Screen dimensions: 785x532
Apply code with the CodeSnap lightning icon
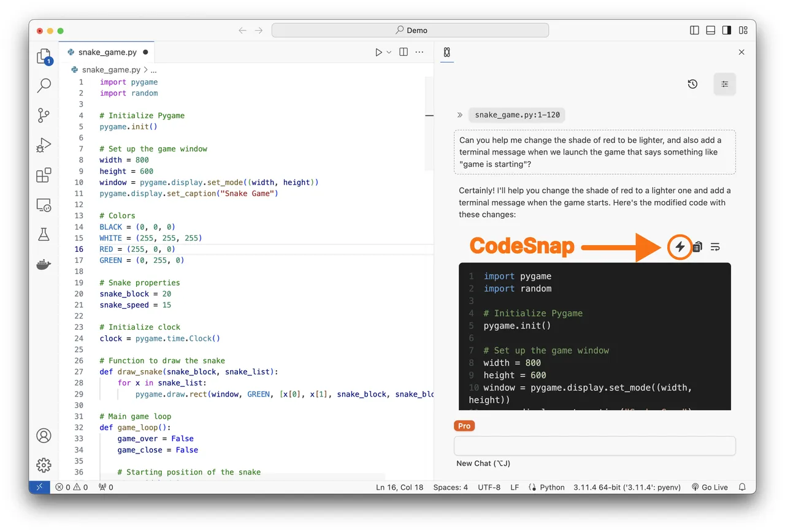point(680,247)
